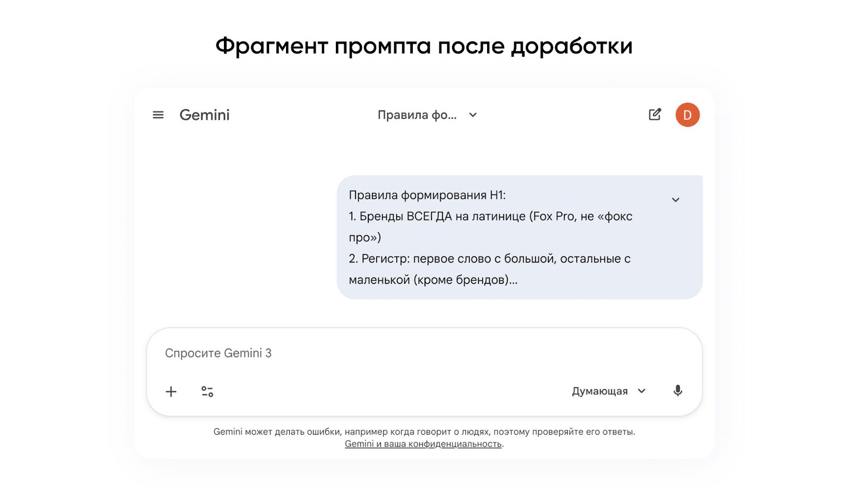Click the Gemini logo in the header

pyautogui.click(x=204, y=115)
